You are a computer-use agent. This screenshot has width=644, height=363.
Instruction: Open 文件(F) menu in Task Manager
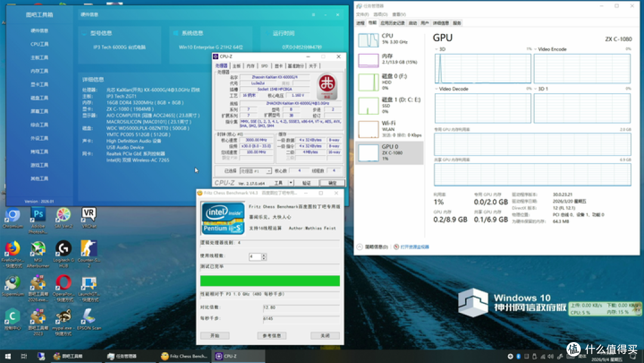(x=363, y=14)
